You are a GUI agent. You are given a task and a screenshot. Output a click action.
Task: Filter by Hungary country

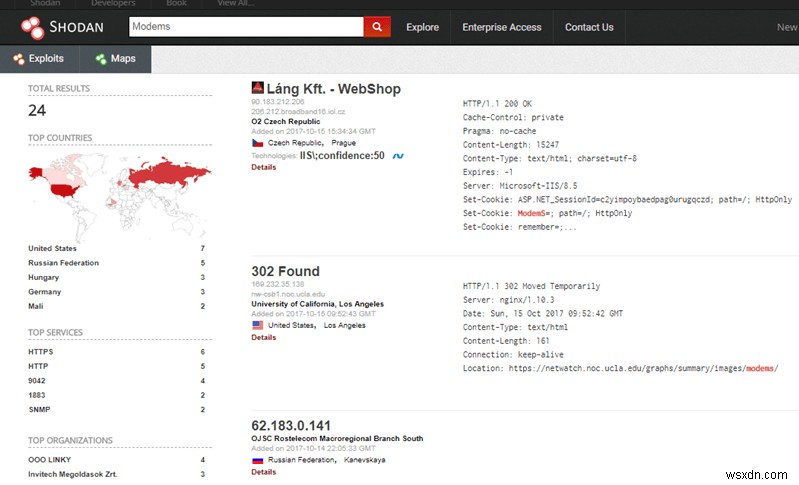(43, 278)
